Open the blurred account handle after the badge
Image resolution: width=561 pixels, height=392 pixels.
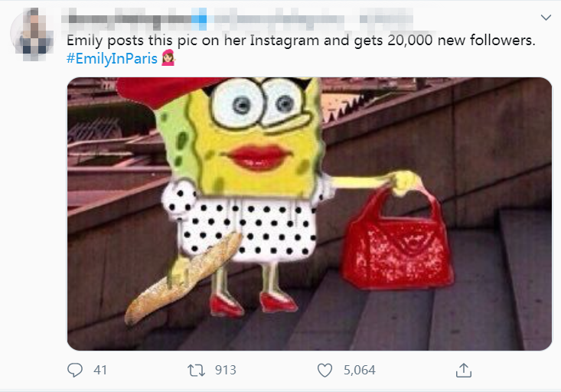[279, 18]
